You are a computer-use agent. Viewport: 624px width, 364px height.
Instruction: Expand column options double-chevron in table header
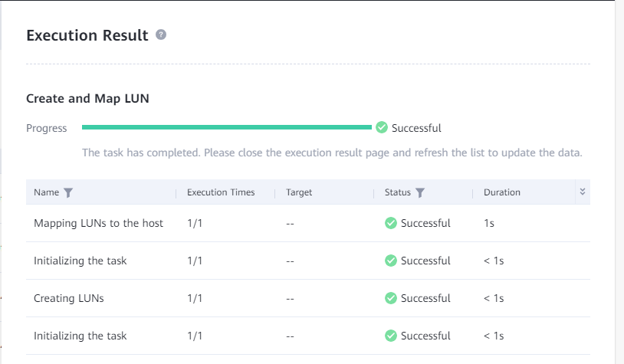[x=583, y=192]
